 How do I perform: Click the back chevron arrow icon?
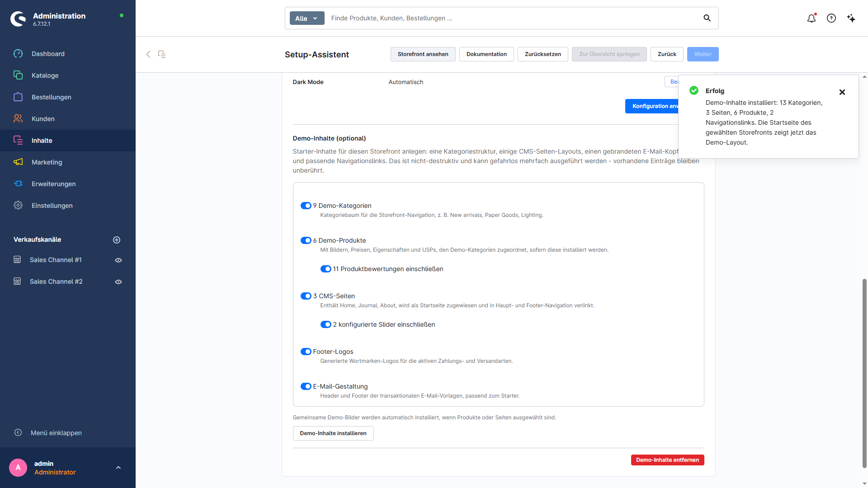tap(148, 54)
